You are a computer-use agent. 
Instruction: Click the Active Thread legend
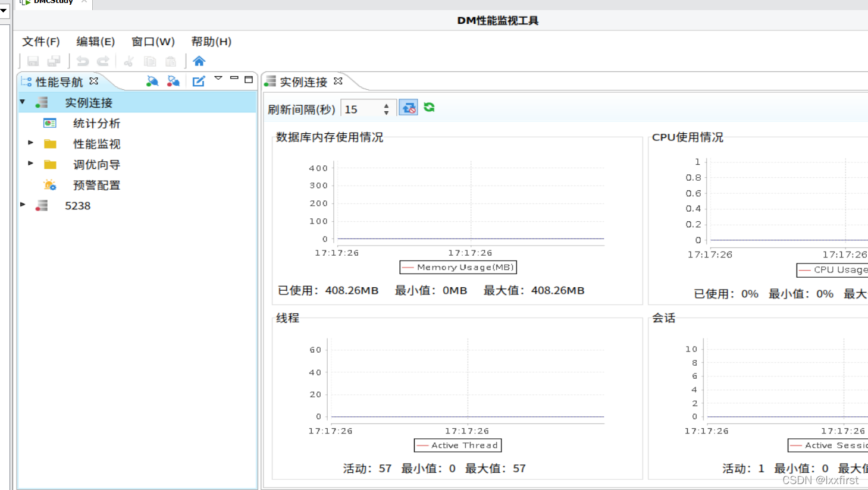click(x=457, y=445)
